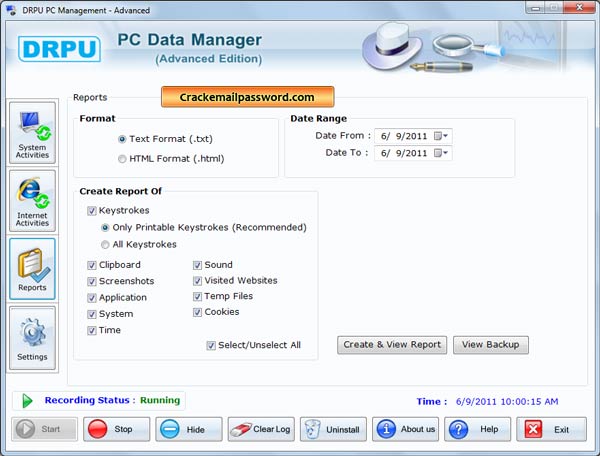The height and width of the screenshot is (456, 600).
Task: Click the Start recording button
Action: click(44, 429)
